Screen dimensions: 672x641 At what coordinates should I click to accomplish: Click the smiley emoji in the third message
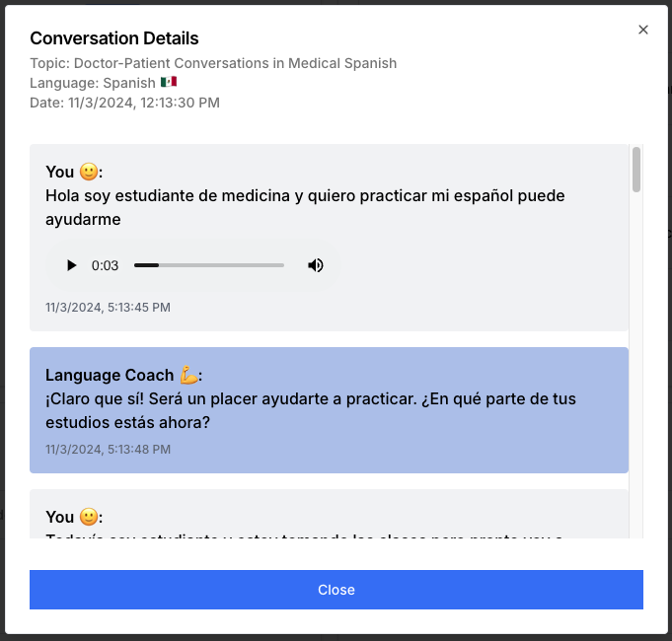89,517
